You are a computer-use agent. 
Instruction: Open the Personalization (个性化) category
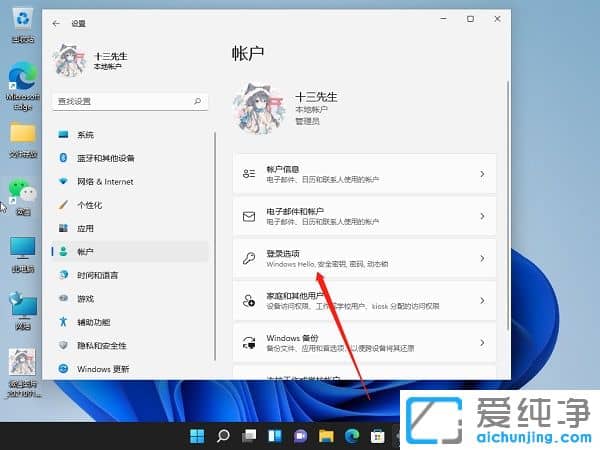(130, 205)
